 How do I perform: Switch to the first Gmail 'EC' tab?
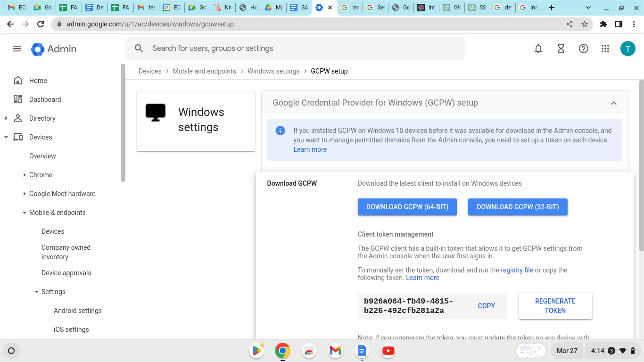(x=16, y=8)
